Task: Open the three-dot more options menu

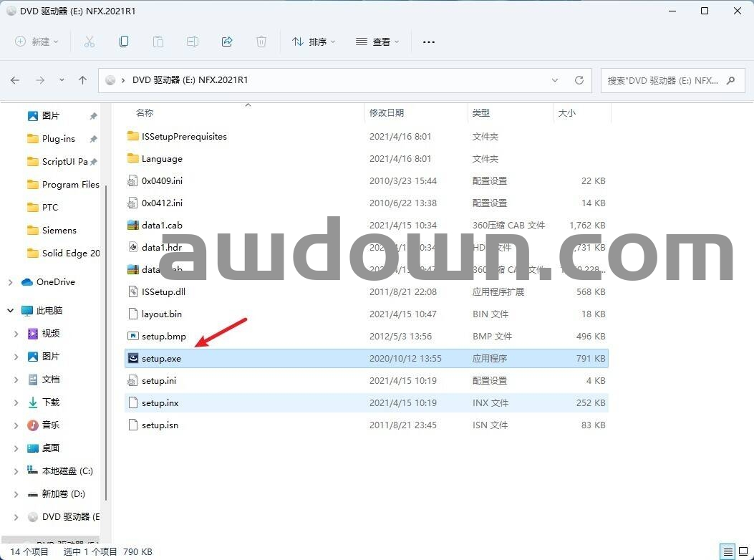Action: [429, 42]
